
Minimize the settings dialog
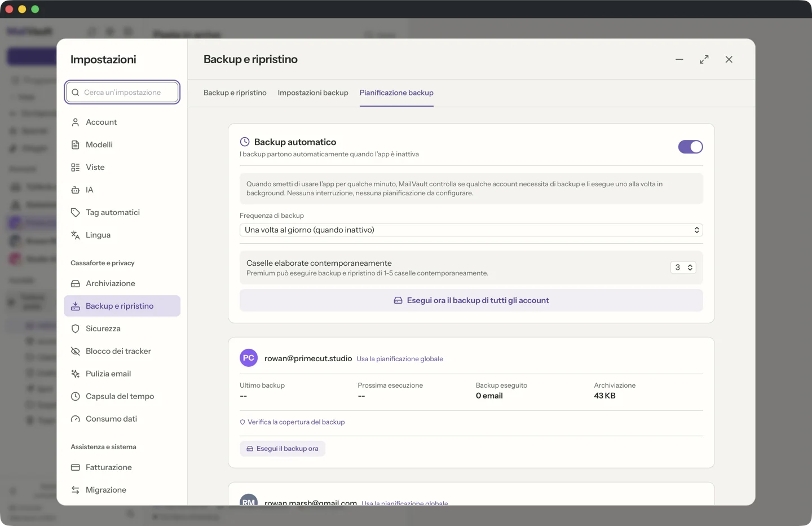click(x=679, y=59)
